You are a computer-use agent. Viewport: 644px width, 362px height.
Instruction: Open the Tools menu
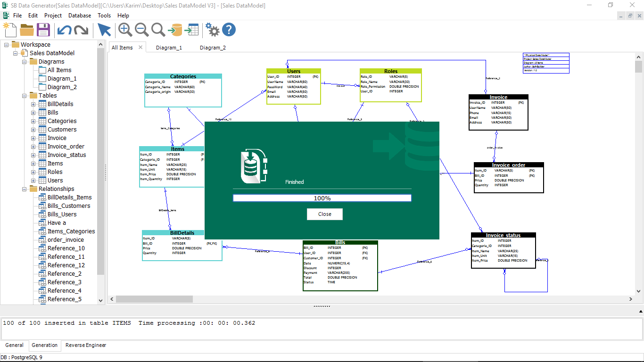(104, 16)
